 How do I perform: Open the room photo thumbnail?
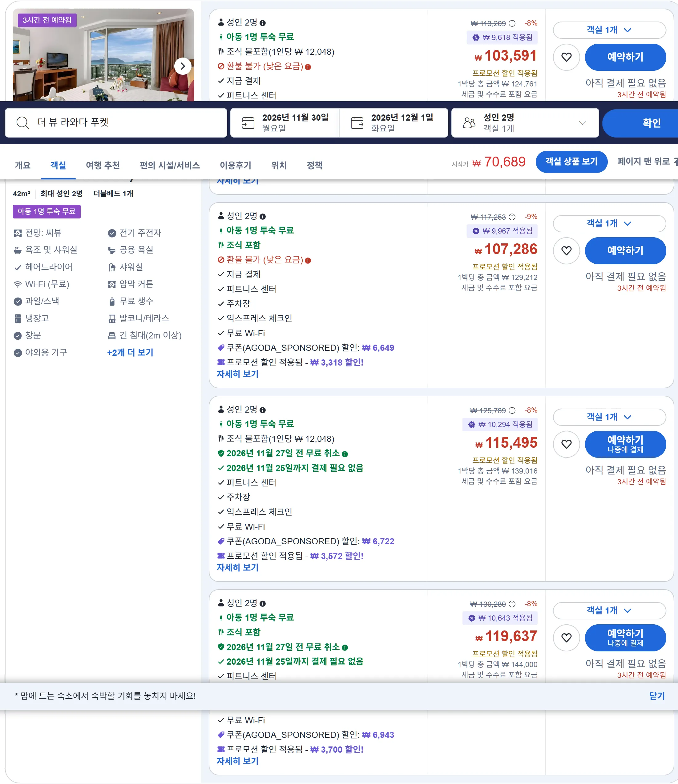click(103, 55)
